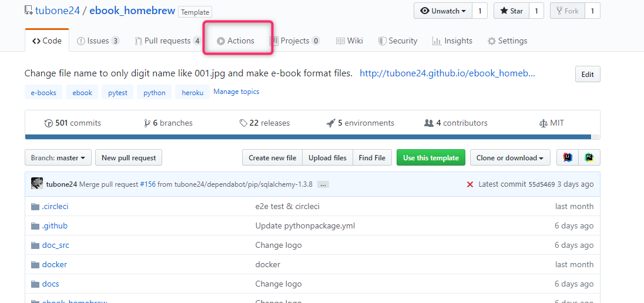The width and height of the screenshot is (644, 303).
Task: Open the Security tab
Action: [x=398, y=41]
